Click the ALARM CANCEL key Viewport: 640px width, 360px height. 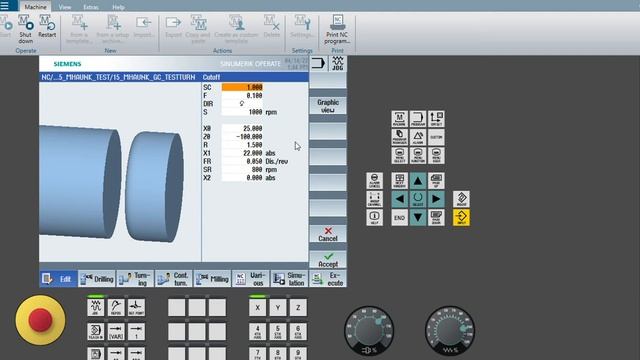[x=374, y=181]
